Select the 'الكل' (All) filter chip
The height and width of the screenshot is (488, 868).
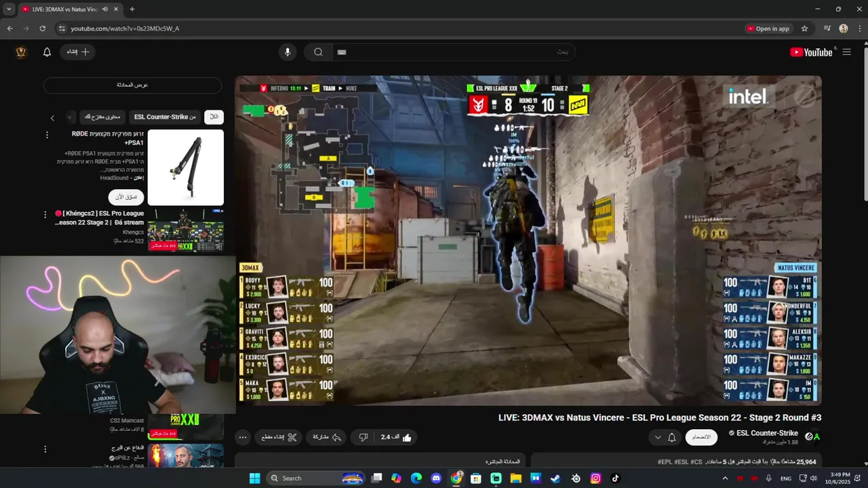(x=214, y=117)
